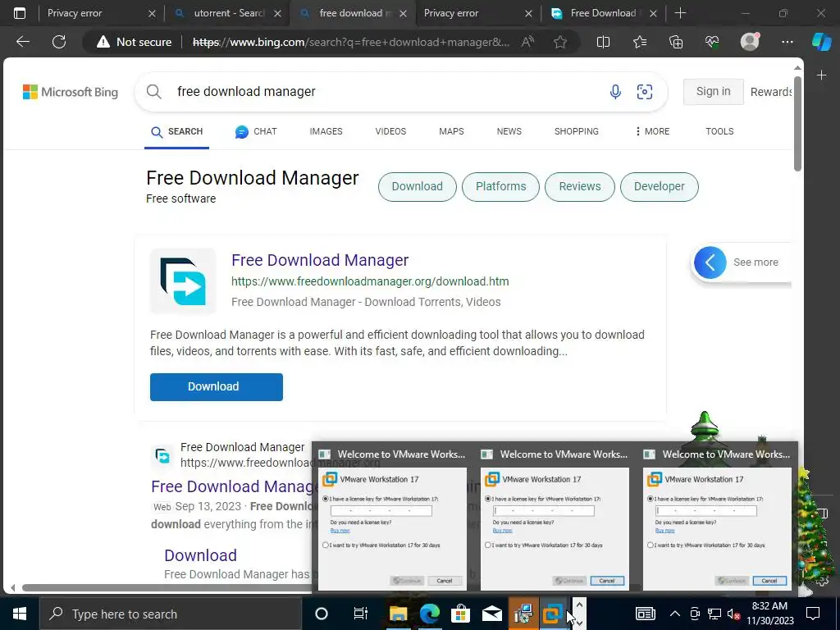Open the Free Download Manager title link
Screen dimensions: 840x630
pyautogui.click(x=320, y=260)
